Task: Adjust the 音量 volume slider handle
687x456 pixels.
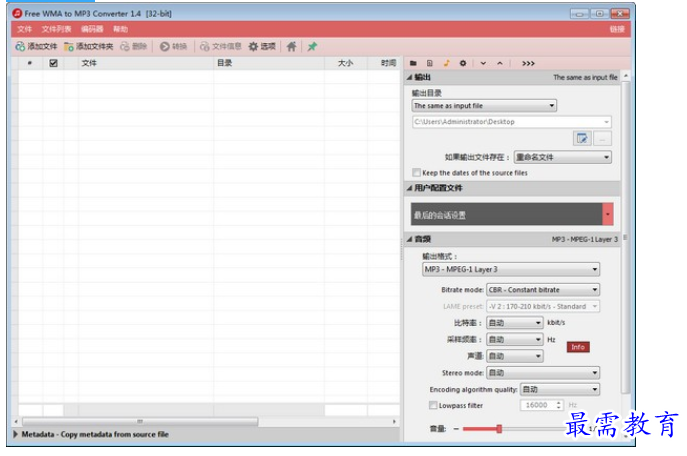Action: click(x=499, y=429)
